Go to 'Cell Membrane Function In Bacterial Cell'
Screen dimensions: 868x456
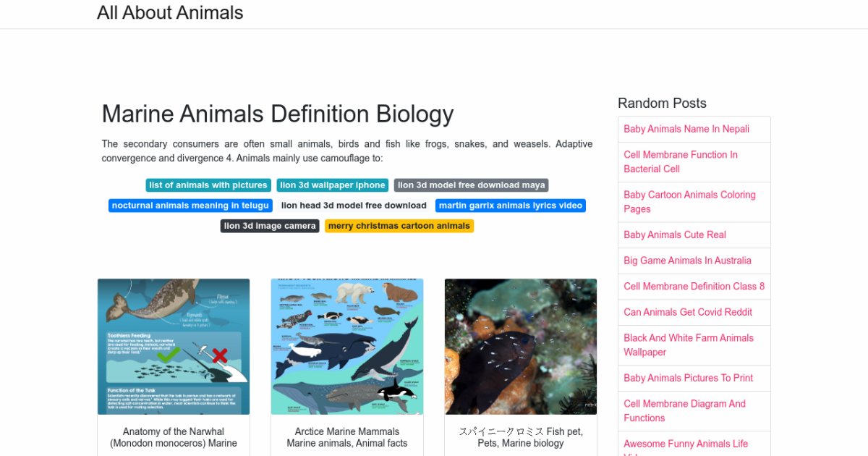pos(681,162)
